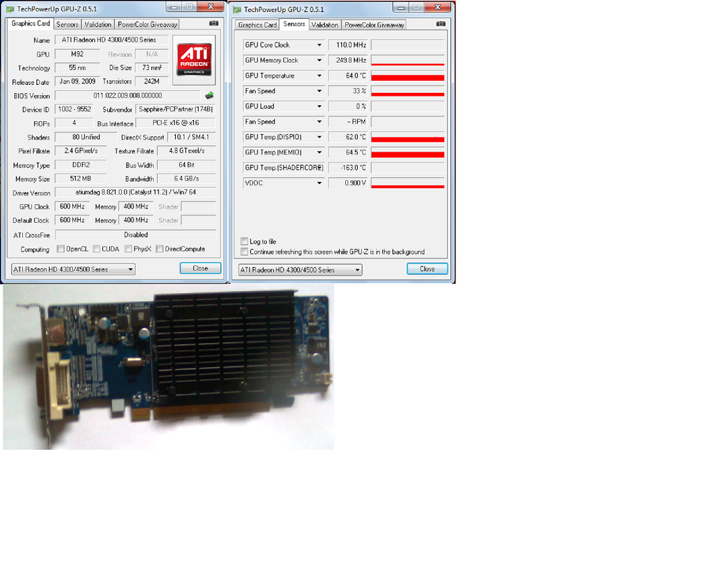This screenshot has height=582, width=728.
Task: Open Validation tab in the Sensors window
Action: coord(325,25)
